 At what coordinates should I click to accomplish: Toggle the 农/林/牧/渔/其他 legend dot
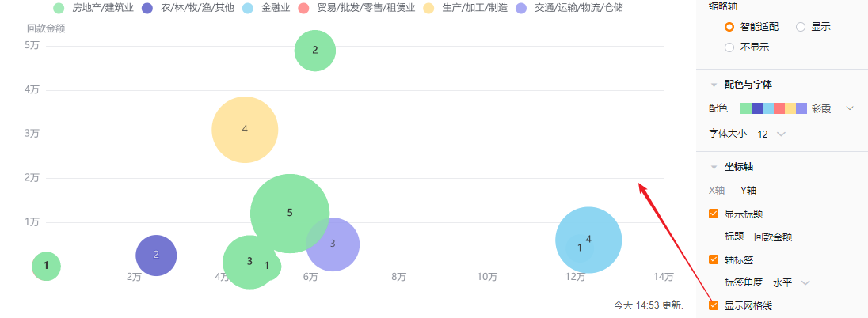[x=147, y=9]
